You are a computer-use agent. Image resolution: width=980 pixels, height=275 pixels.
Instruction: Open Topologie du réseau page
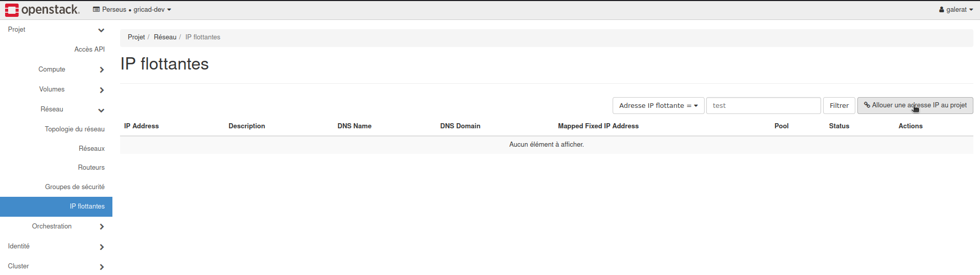tap(75, 129)
